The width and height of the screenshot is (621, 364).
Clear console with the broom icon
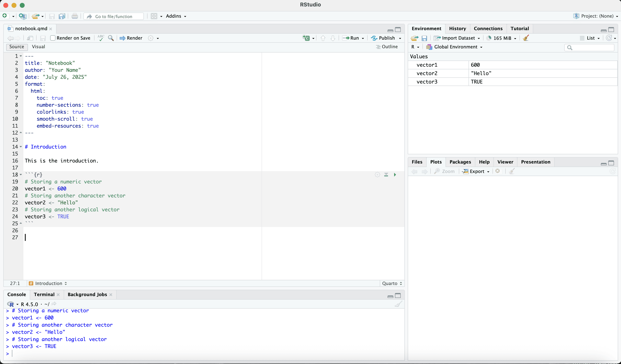pos(398,304)
